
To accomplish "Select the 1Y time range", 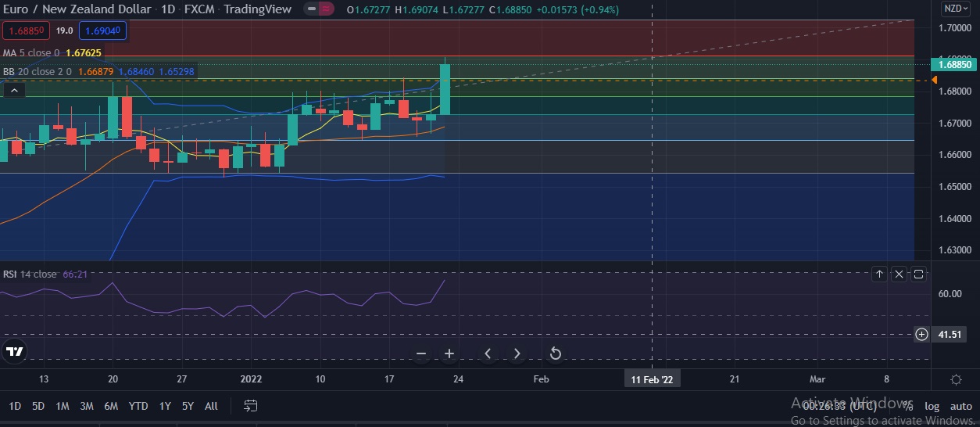I will 165,406.
